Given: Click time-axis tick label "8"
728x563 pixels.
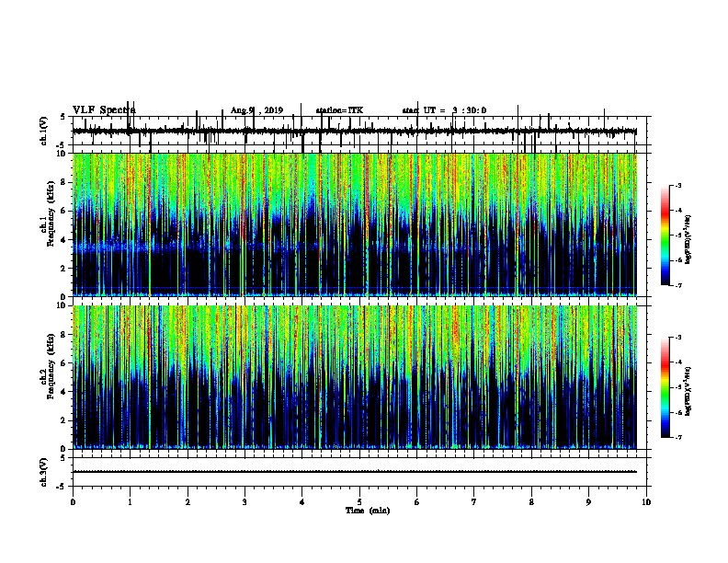Looking at the screenshot, I should (531, 502).
